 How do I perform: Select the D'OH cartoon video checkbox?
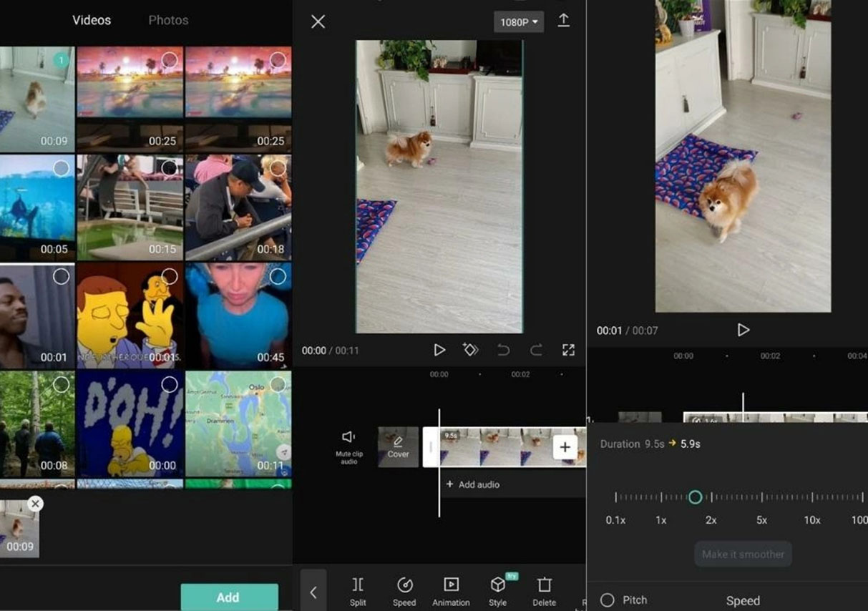point(170,385)
